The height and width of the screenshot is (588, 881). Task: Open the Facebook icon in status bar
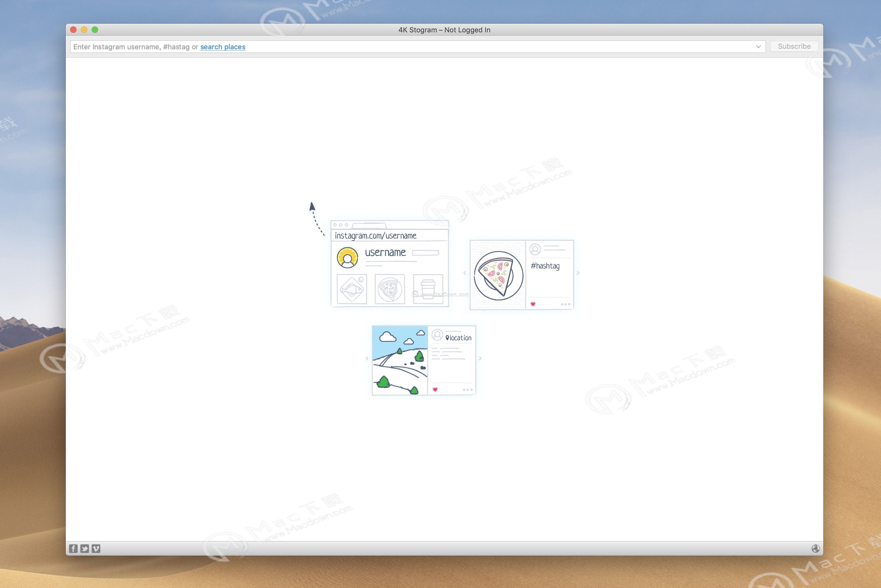73,549
